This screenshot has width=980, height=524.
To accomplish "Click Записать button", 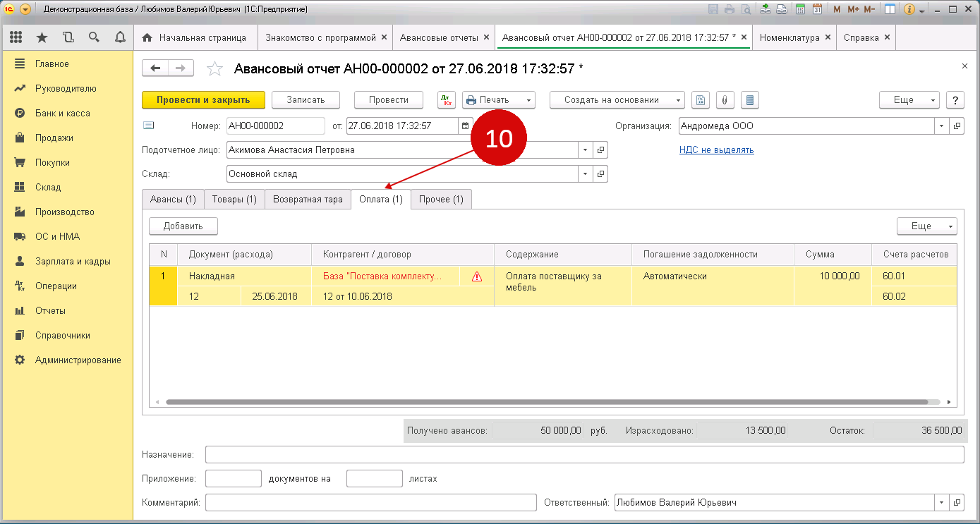I will (306, 100).
